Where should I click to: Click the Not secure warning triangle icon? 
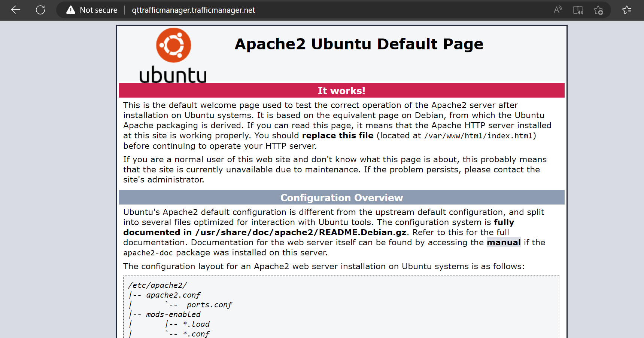coord(71,10)
